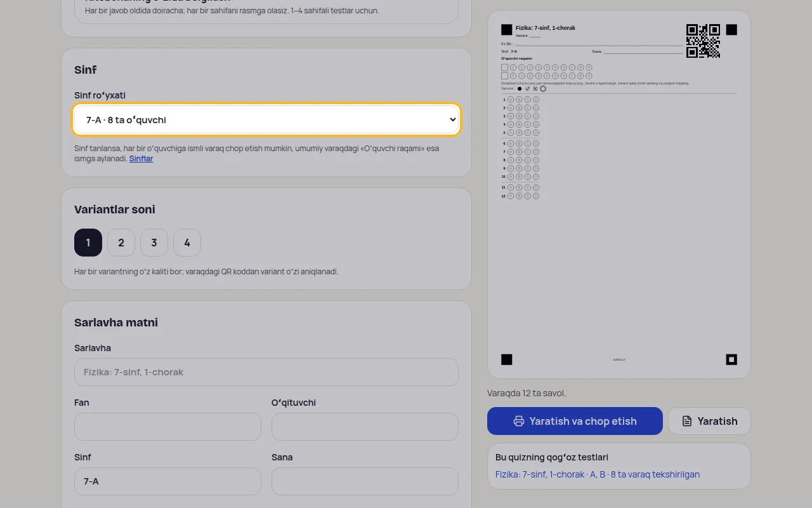
Task: Click the Sinf section heading
Action: (x=86, y=70)
